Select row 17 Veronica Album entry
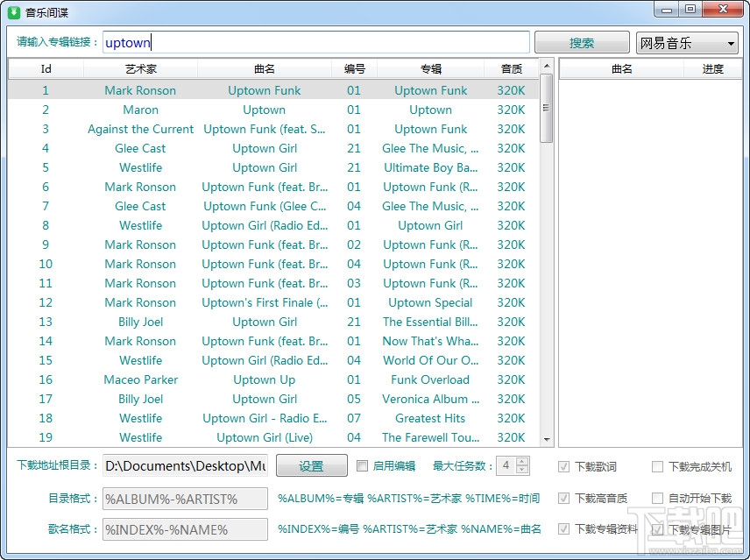750x560 pixels. pos(430,399)
